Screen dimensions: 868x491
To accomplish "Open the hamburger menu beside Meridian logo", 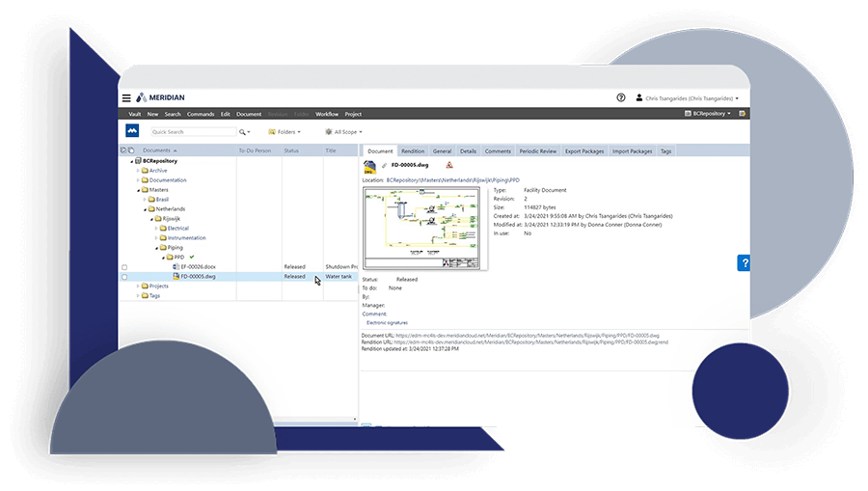I will (x=126, y=97).
